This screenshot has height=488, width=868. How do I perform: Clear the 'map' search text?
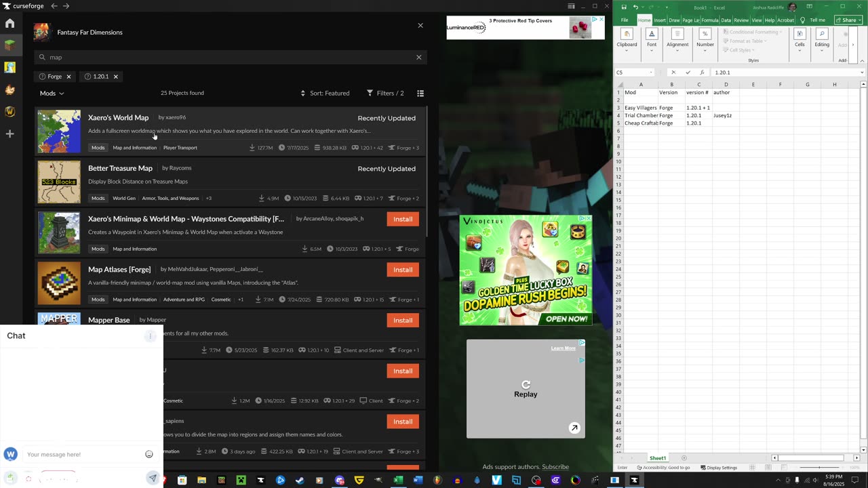pos(418,58)
